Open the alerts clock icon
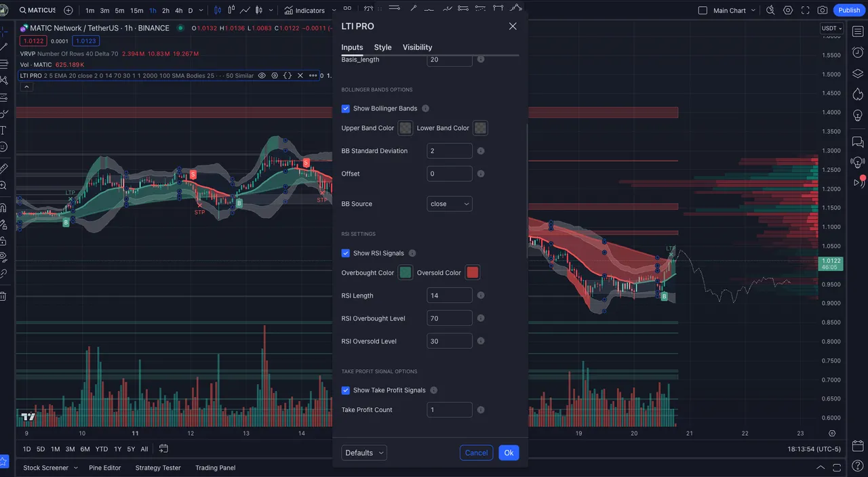This screenshot has width=868, height=477. coord(858,52)
